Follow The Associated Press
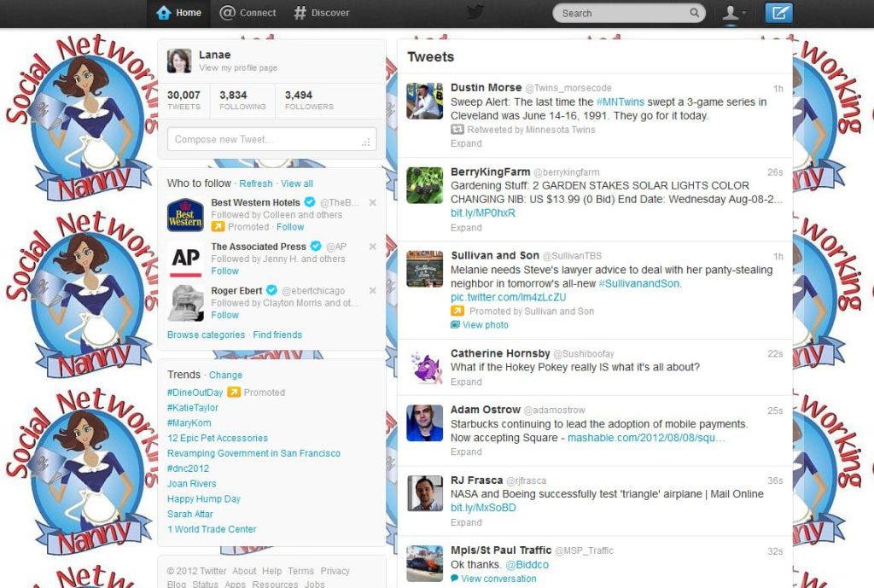Viewport: 874px width, 588px height. point(224,271)
